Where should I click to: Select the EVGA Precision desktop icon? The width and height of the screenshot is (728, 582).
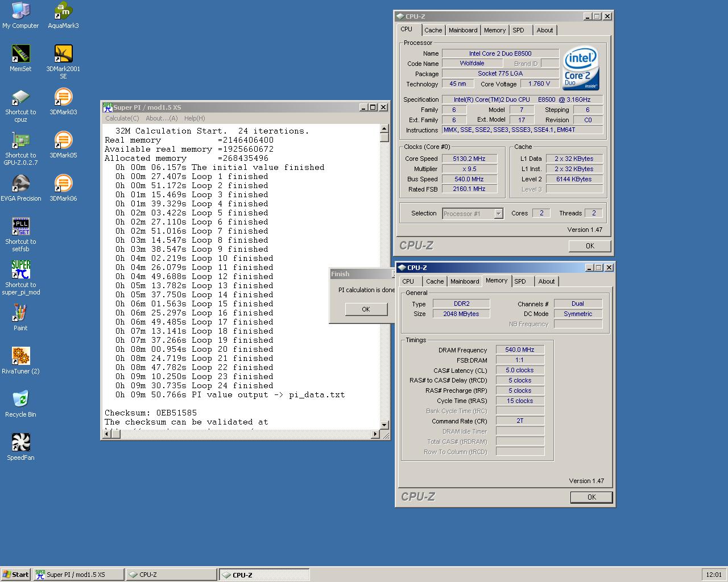click(x=20, y=188)
